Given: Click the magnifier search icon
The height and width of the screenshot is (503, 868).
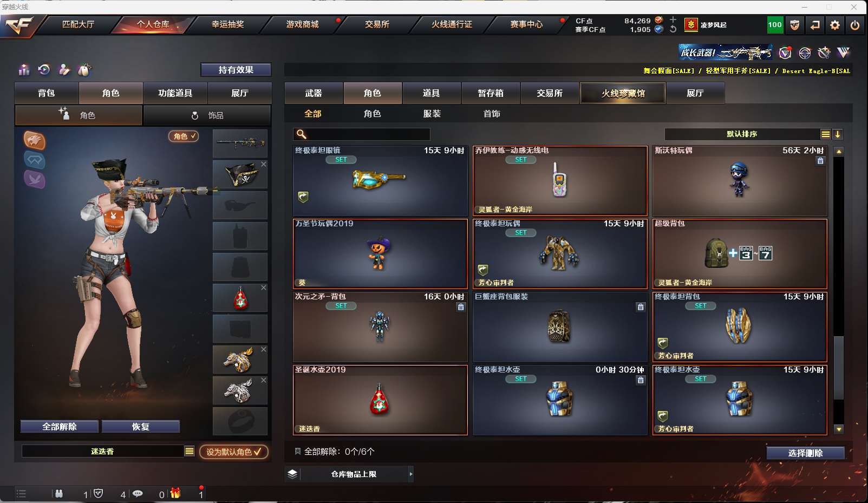Looking at the screenshot, I should point(302,134).
